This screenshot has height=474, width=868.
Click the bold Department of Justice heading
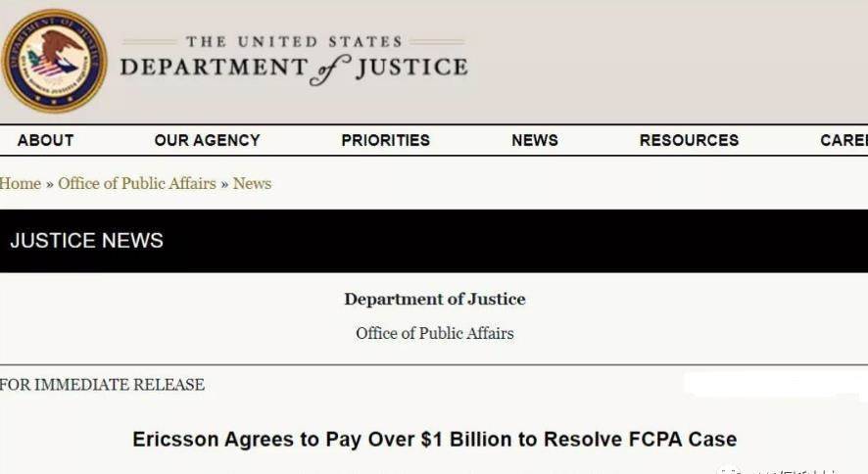pyautogui.click(x=435, y=299)
